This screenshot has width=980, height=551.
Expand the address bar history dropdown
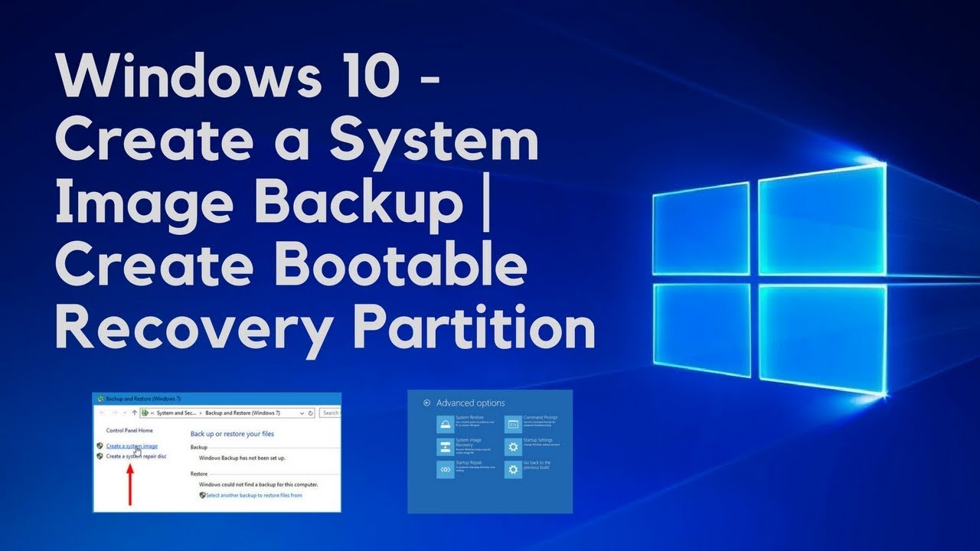pyautogui.click(x=302, y=413)
